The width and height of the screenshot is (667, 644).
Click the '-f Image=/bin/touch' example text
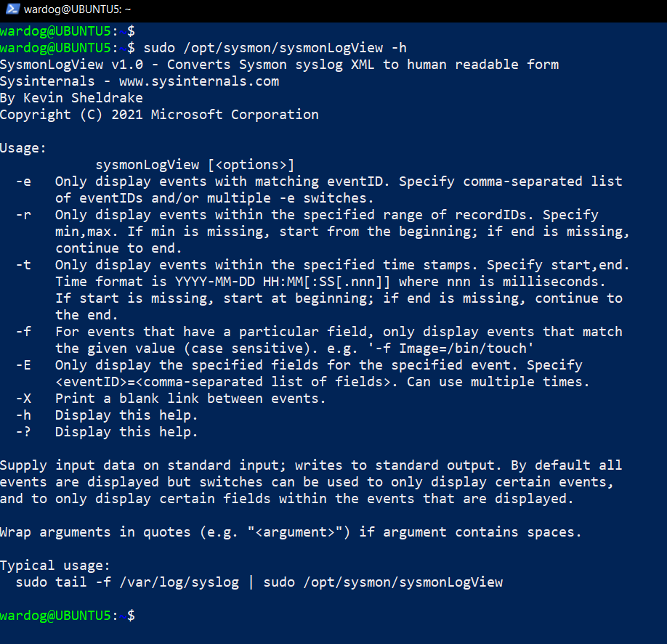(450, 349)
